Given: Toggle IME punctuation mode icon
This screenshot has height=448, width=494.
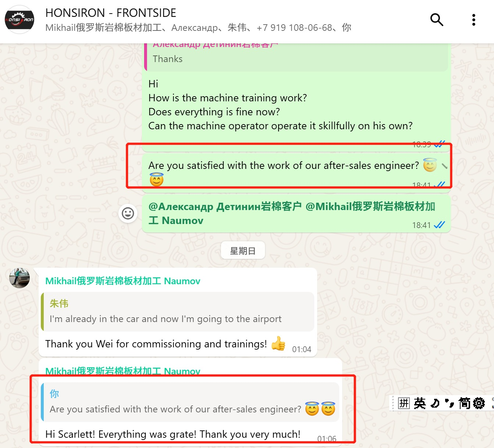Looking at the screenshot, I should pyautogui.click(x=450, y=403).
